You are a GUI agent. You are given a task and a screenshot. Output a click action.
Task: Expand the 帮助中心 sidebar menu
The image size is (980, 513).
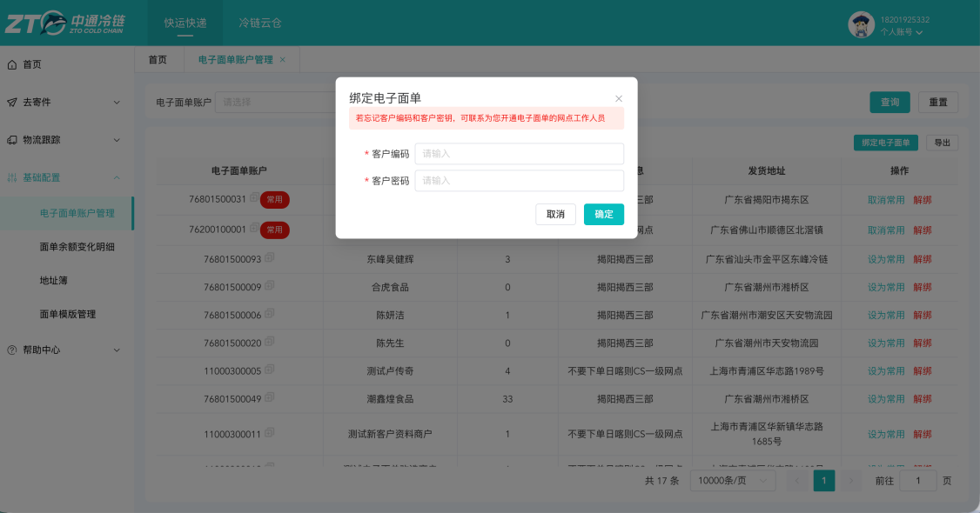click(117, 350)
